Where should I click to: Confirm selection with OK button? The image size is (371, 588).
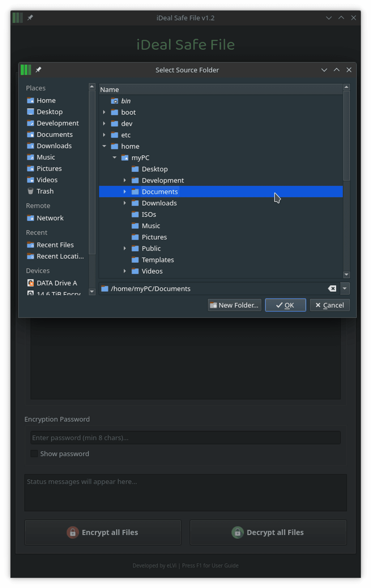(x=285, y=305)
